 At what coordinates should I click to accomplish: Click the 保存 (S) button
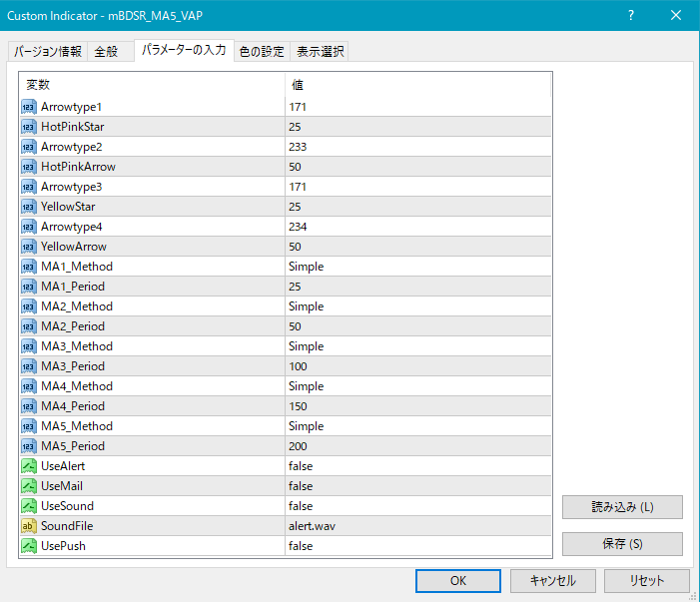622,544
